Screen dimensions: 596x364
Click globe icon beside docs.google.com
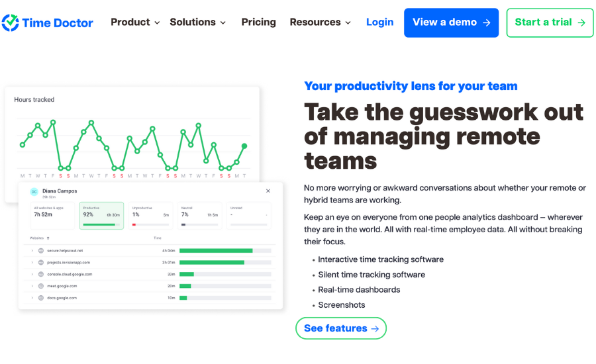41,298
